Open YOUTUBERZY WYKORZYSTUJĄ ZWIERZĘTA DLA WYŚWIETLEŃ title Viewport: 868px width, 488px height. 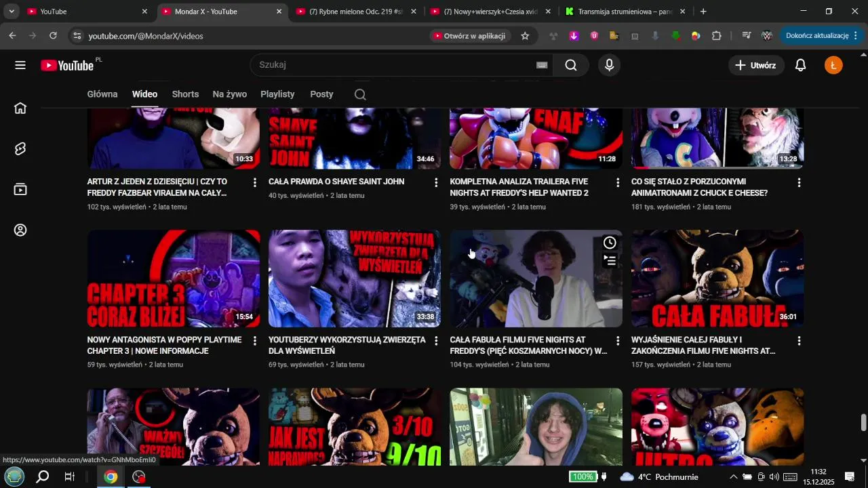pyautogui.click(x=347, y=346)
